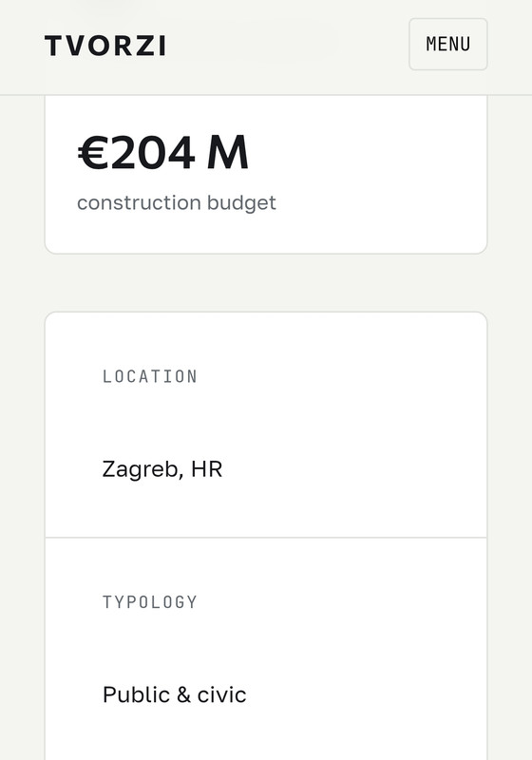Click page background between the two cards

pyautogui.click(x=266, y=282)
